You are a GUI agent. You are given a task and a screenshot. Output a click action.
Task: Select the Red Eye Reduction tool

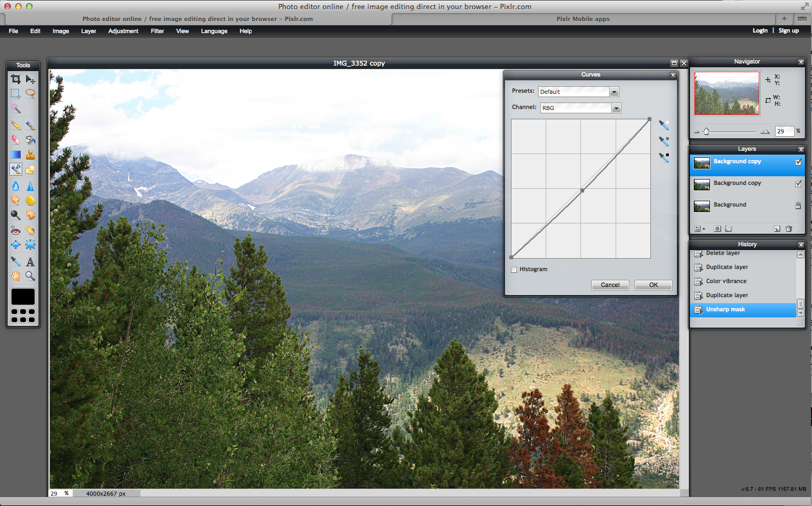click(x=16, y=230)
